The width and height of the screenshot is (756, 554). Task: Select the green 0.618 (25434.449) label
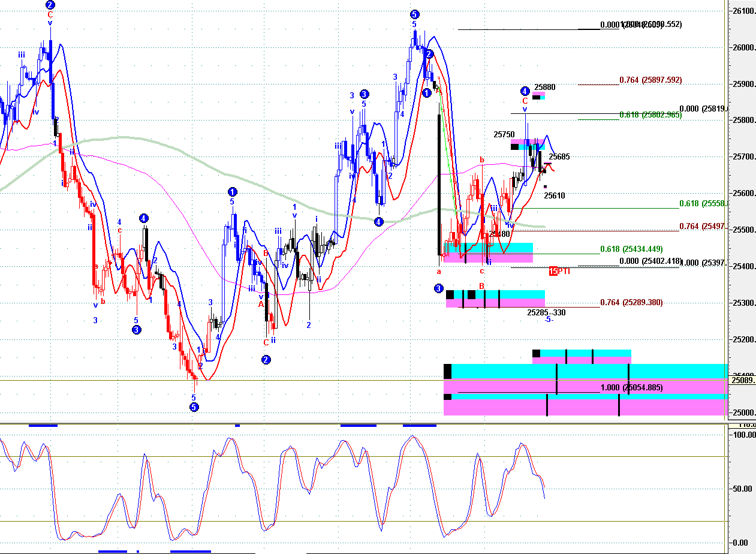click(631, 248)
